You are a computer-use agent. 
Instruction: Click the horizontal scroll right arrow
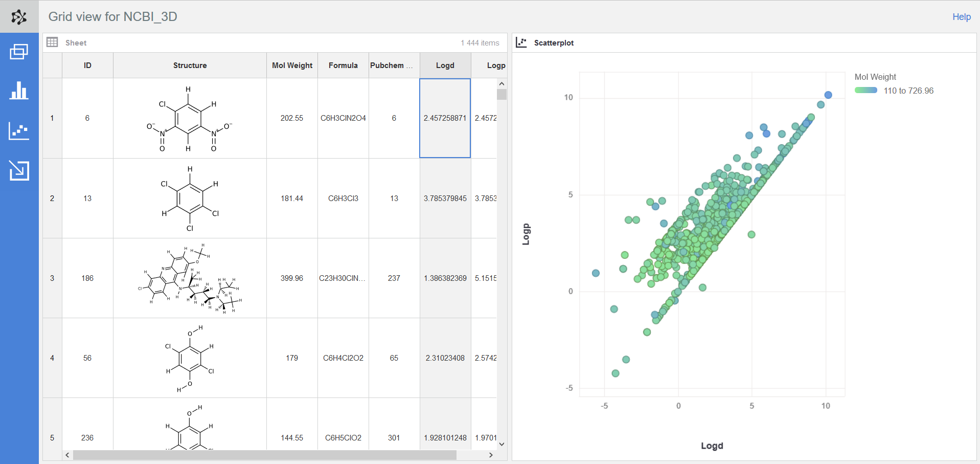(x=491, y=455)
